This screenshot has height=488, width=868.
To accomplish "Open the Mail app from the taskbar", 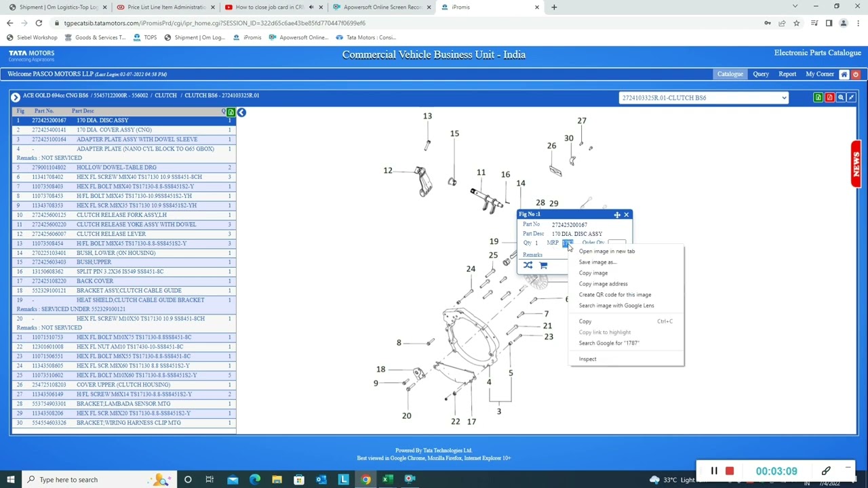I will [233, 480].
